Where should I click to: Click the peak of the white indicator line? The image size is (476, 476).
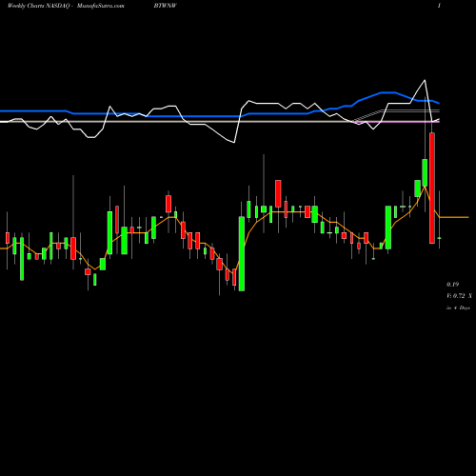click(x=425, y=80)
